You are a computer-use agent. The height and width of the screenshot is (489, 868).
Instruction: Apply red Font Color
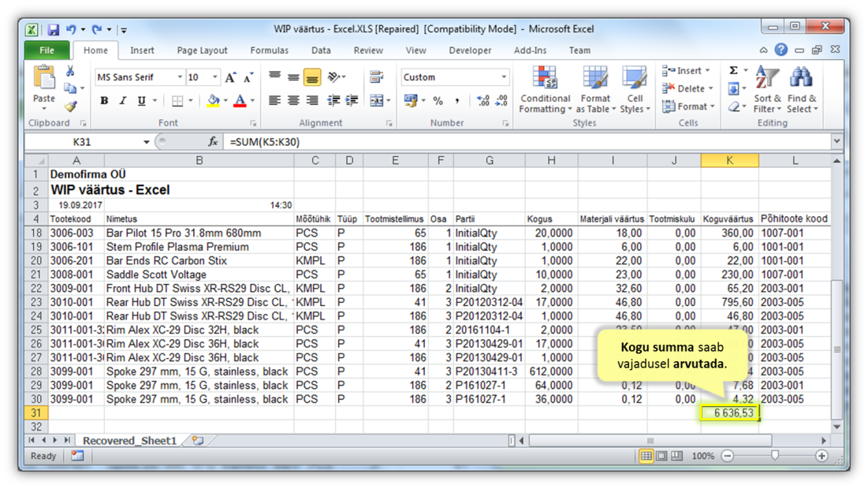(x=240, y=101)
